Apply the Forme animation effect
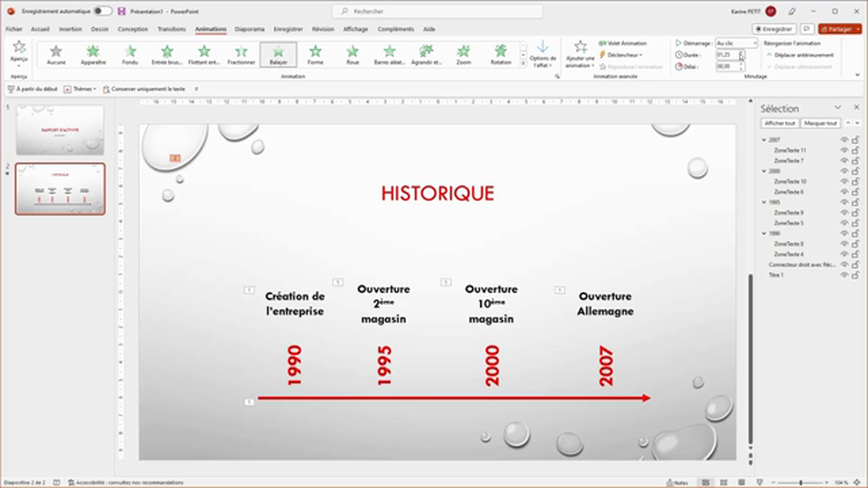Screen dimensions: 868x488 pyautogui.click(x=315, y=54)
